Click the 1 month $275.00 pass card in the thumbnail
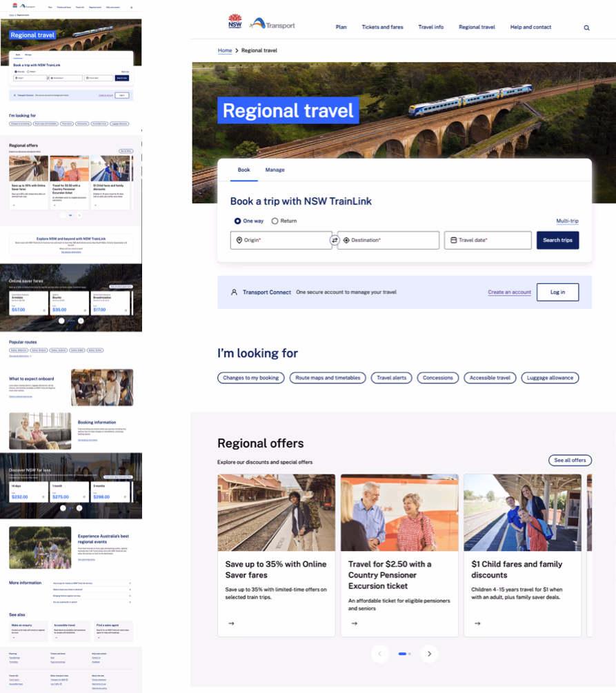616x693 pixels. pos(70,492)
